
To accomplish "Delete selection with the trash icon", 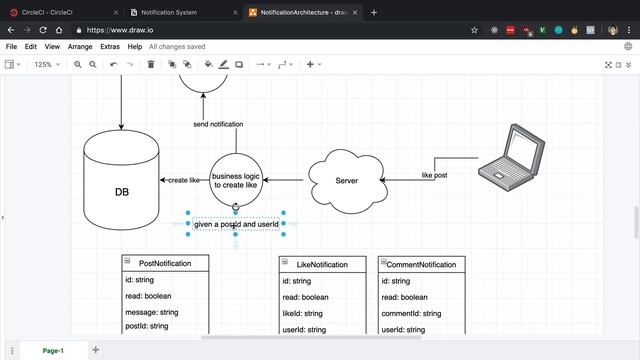I will [151, 64].
